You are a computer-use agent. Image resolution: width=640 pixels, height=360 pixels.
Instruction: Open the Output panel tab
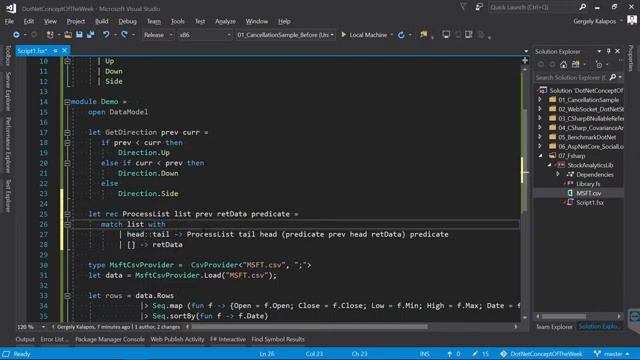25,339
